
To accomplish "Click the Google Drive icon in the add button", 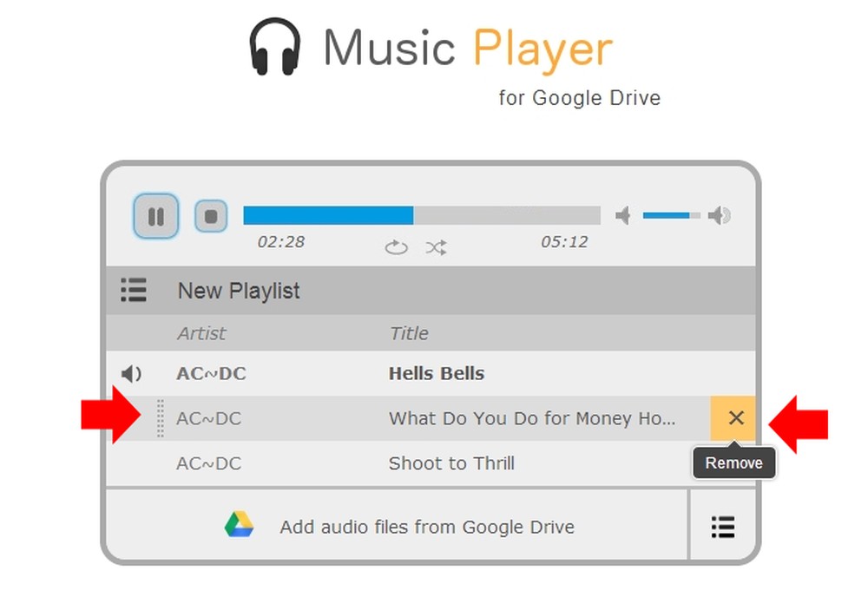I will 240,526.
